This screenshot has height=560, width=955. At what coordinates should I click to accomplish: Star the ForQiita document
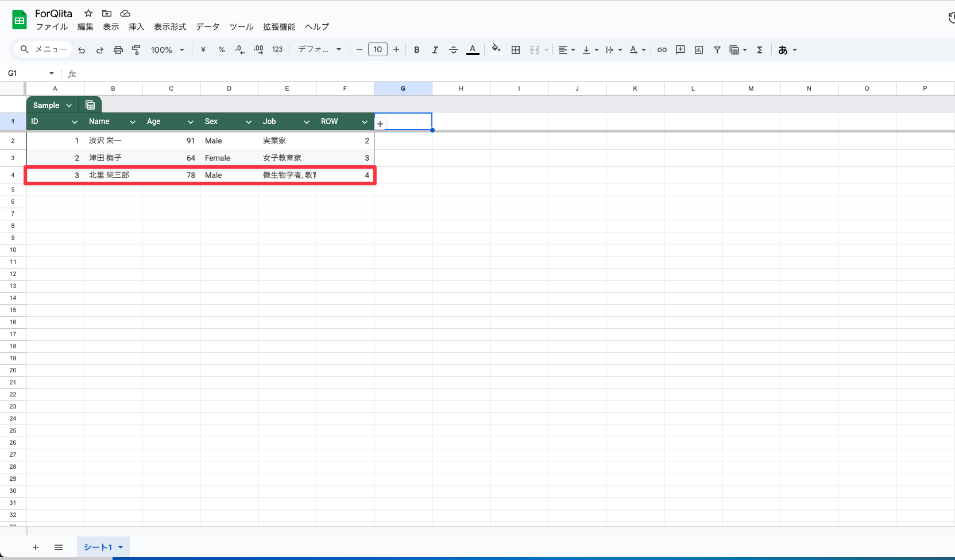[88, 13]
